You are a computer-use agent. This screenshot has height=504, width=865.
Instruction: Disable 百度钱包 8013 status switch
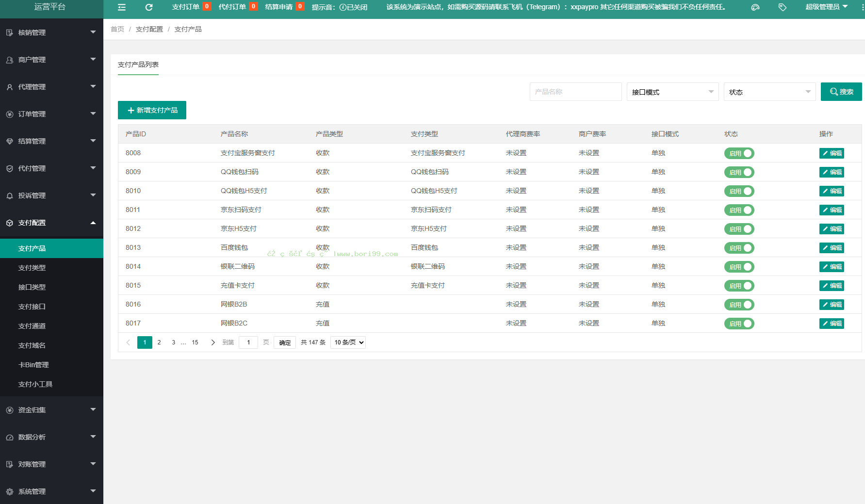pyautogui.click(x=739, y=248)
